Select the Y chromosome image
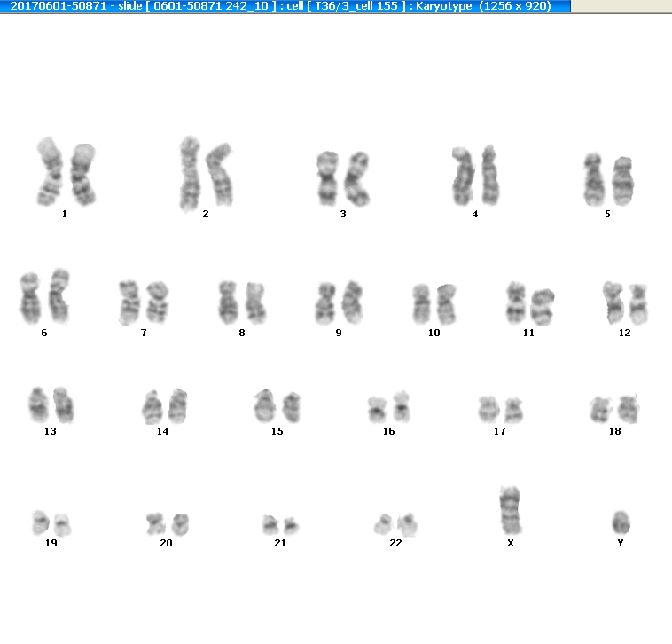 coord(621,522)
